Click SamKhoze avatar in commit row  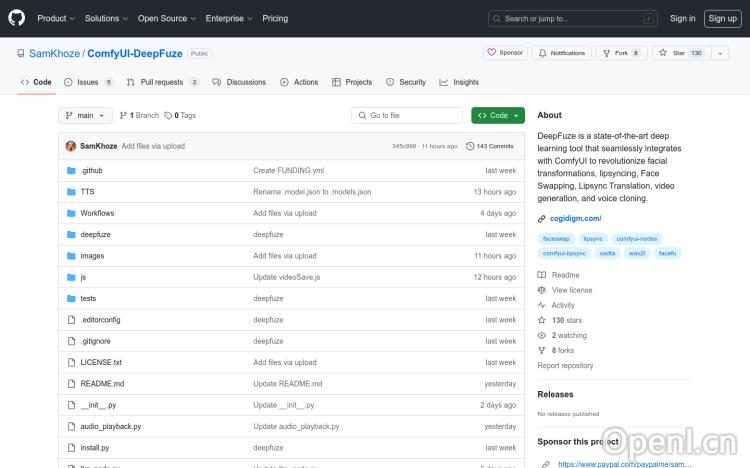71,146
